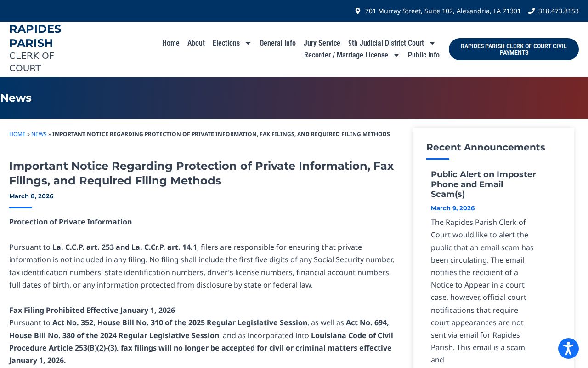588x368 pixels.
Task: Open the Public Info menu item
Action: (424, 55)
